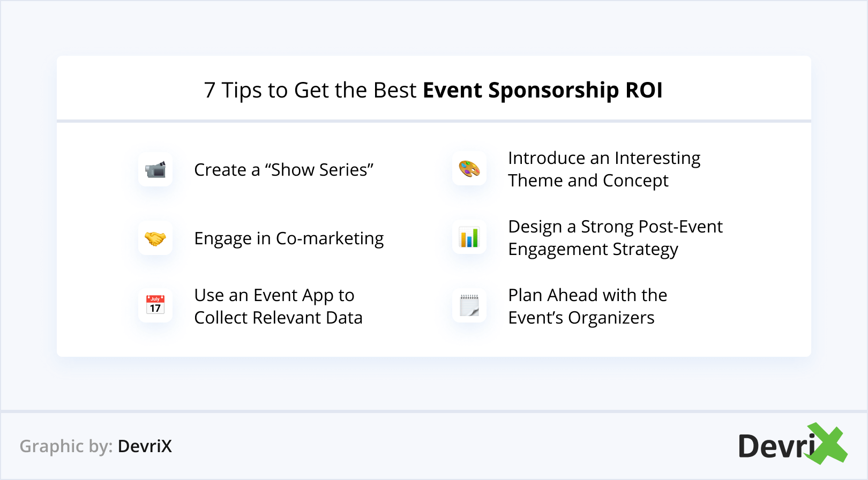Click "Use an Event App to Collect Relevant Data"

(278, 306)
